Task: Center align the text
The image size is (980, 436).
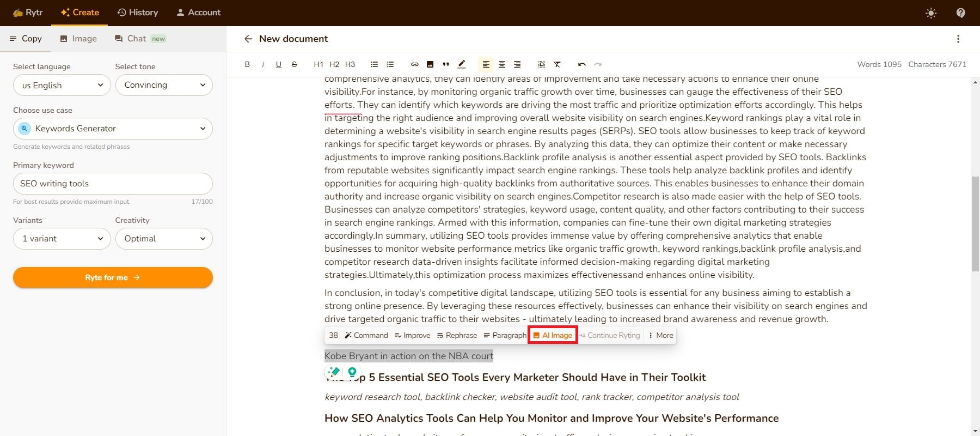Action: (x=501, y=64)
